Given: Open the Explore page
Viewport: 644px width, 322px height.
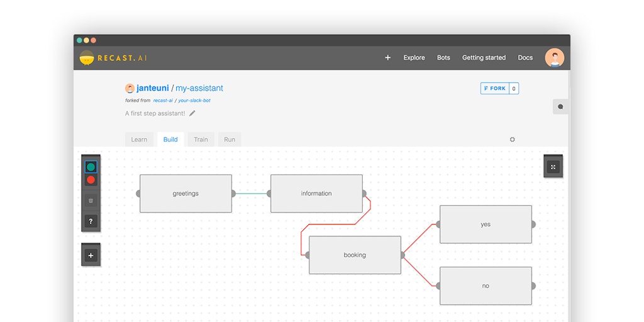Looking at the screenshot, I should click(414, 58).
